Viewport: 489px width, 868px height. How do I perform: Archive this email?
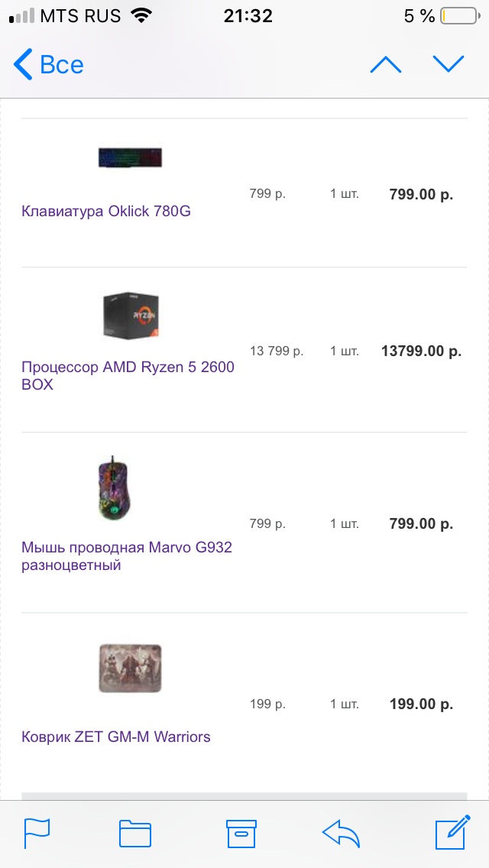241,833
